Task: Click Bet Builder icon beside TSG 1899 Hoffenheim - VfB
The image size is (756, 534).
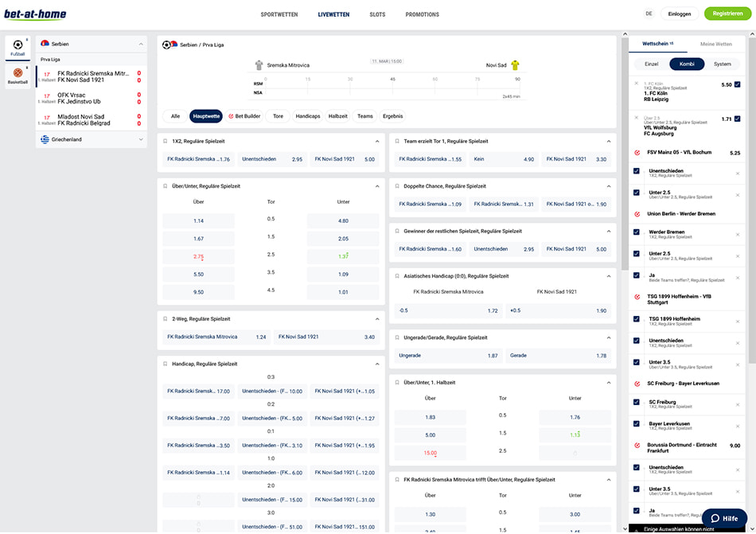Action: pyautogui.click(x=637, y=297)
